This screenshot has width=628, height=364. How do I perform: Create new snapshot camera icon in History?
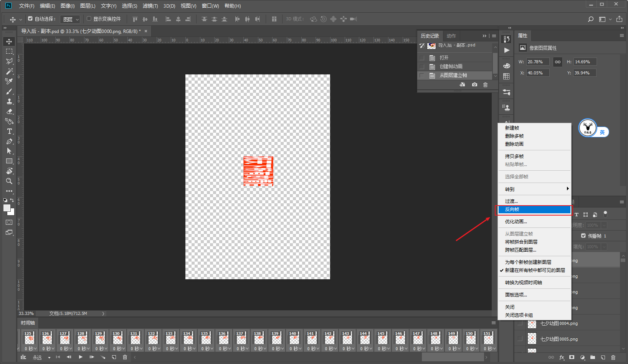pyautogui.click(x=474, y=85)
